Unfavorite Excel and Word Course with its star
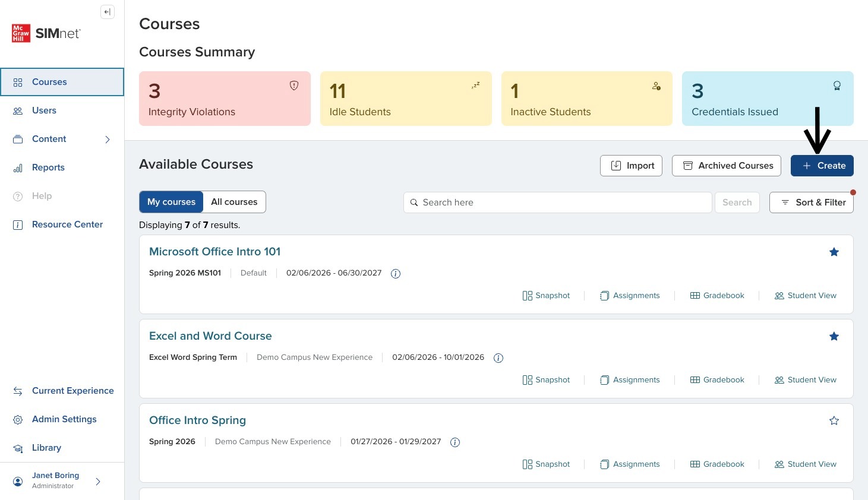The width and height of the screenshot is (868, 500). [x=834, y=337]
